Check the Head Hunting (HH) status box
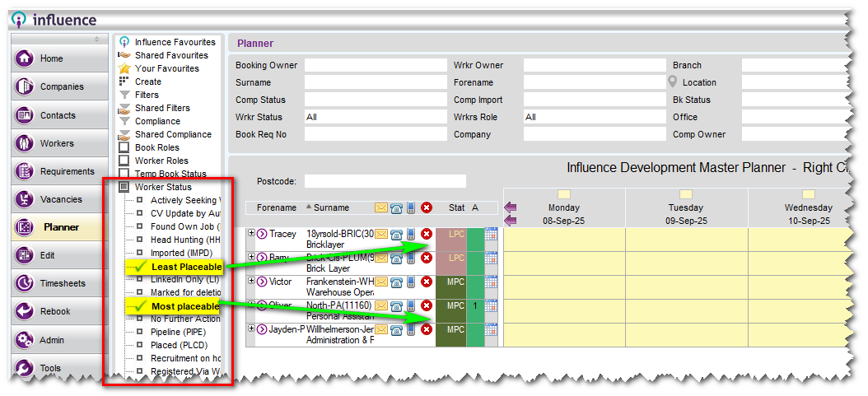The height and width of the screenshot is (396, 868). (x=140, y=240)
